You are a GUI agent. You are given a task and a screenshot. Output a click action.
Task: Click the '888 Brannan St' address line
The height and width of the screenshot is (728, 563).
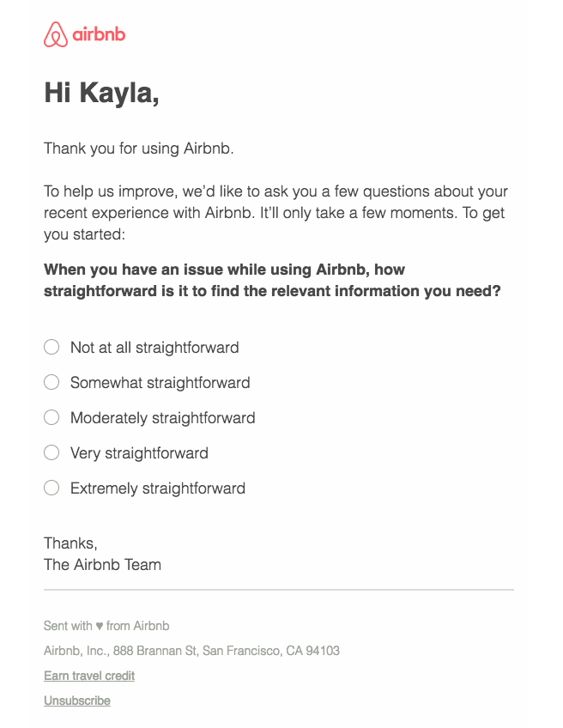click(x=191, y=651)
